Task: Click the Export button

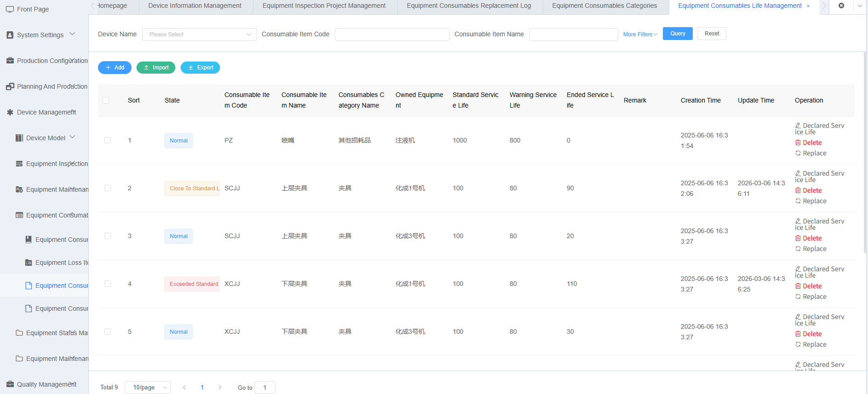Action: 200,68
